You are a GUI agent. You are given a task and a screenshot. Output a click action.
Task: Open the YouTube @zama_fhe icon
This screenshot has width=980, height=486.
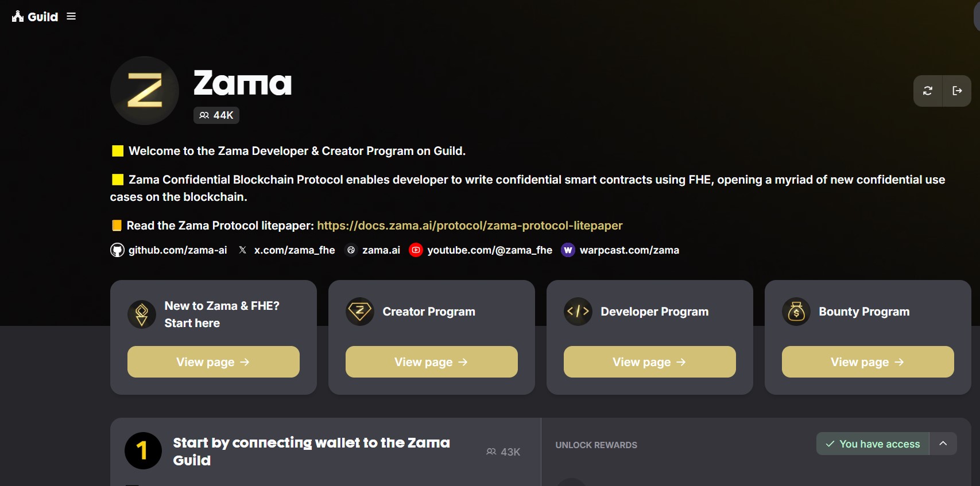(x=416, y=250)
